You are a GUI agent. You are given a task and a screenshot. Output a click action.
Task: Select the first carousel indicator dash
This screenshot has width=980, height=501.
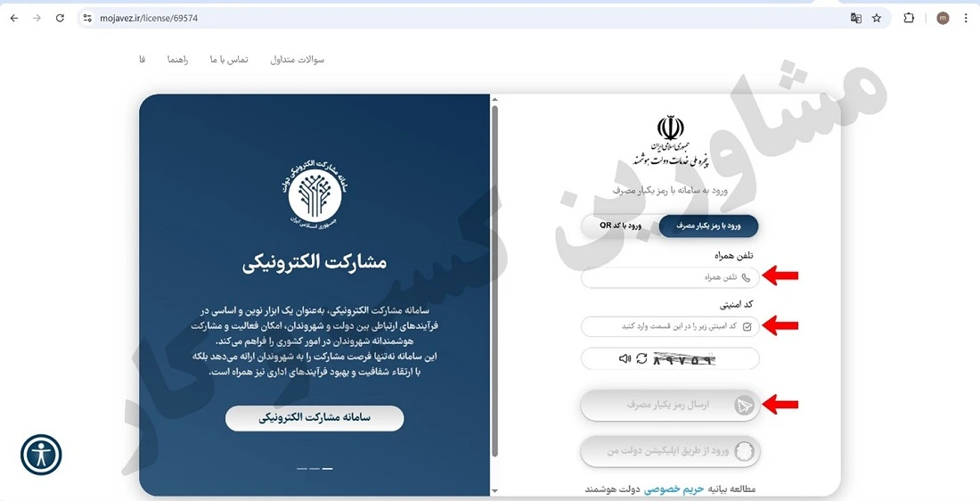point(302,469)
